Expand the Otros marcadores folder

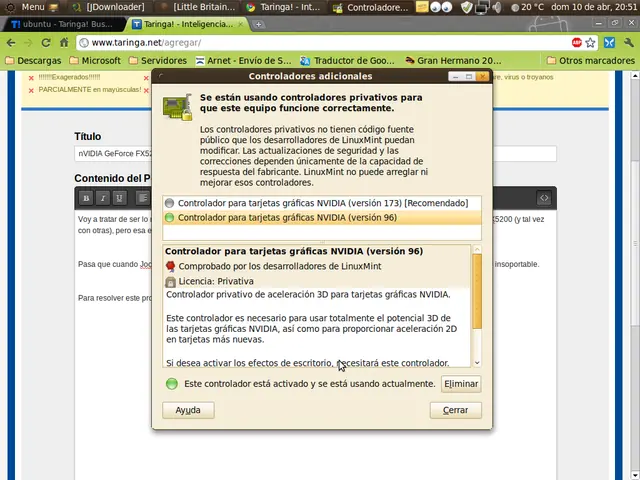[x=591, y=61]
